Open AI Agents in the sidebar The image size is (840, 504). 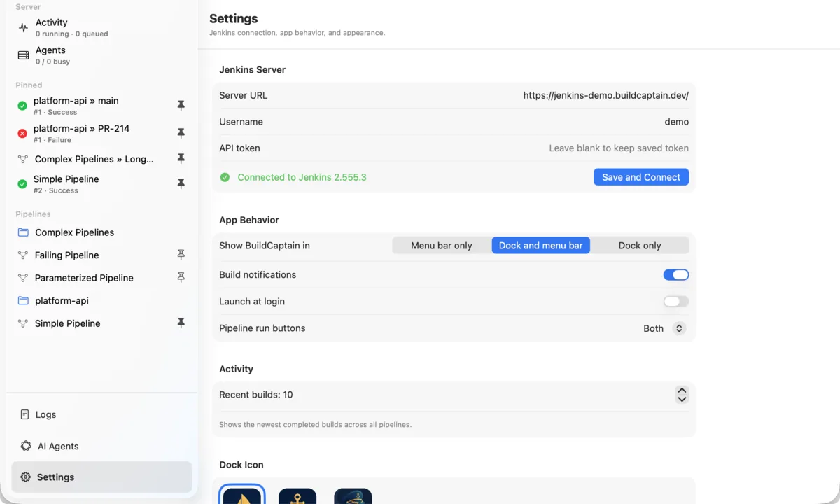click(101, 446)
